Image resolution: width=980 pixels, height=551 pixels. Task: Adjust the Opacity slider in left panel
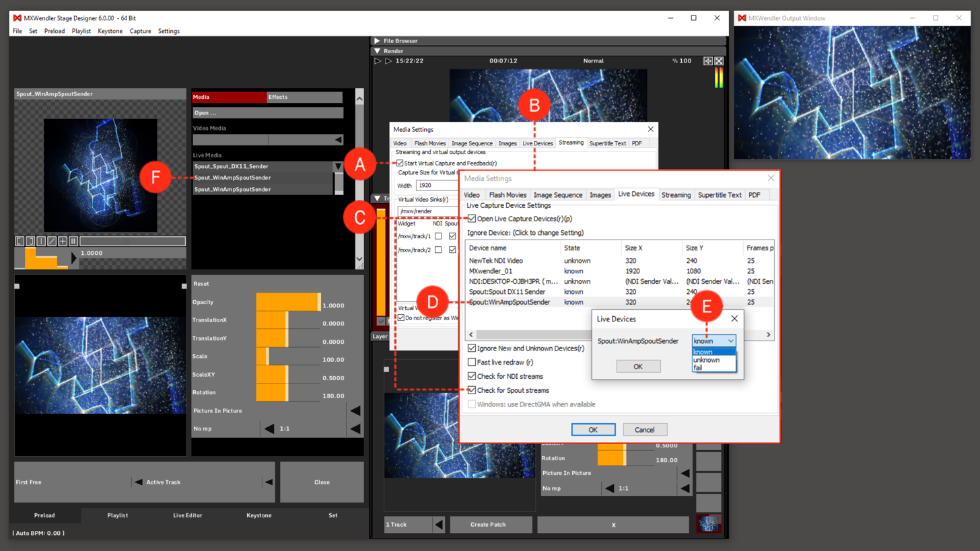[288, 302]
